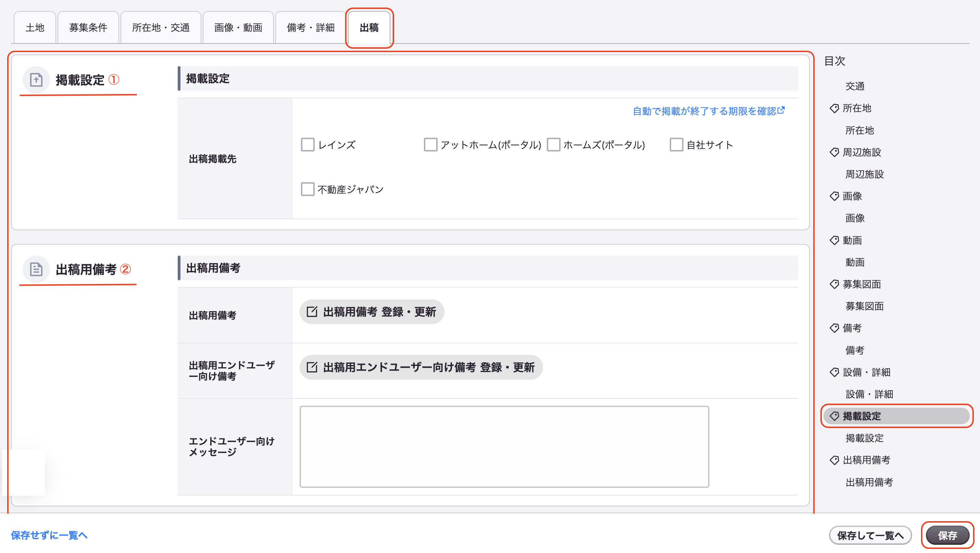Select the indented 動画 sub-item in 目次
The width and height of the screenshot is (980, 553).
(855, 262)
